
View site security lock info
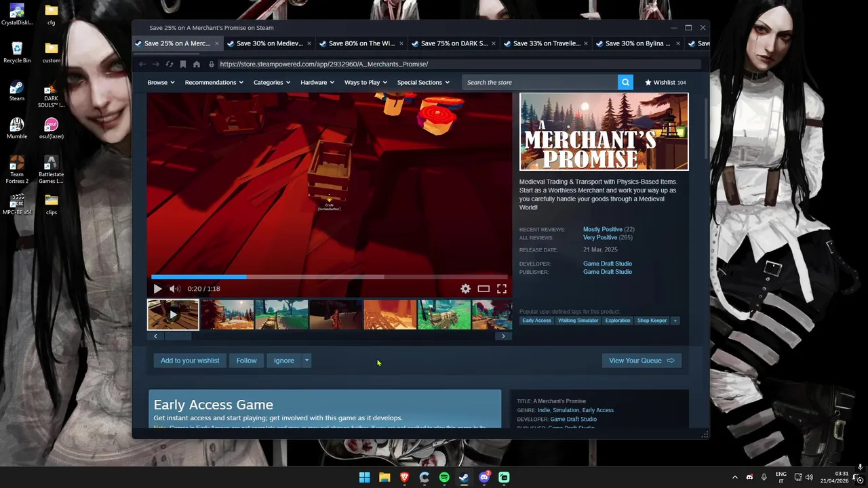pos(212,64)
